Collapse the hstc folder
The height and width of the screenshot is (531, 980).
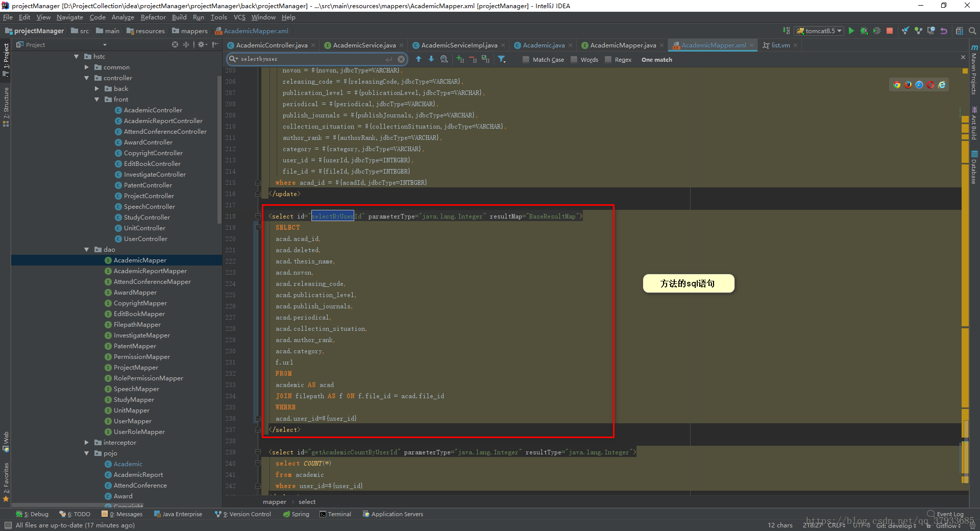(x=76, y=57)
